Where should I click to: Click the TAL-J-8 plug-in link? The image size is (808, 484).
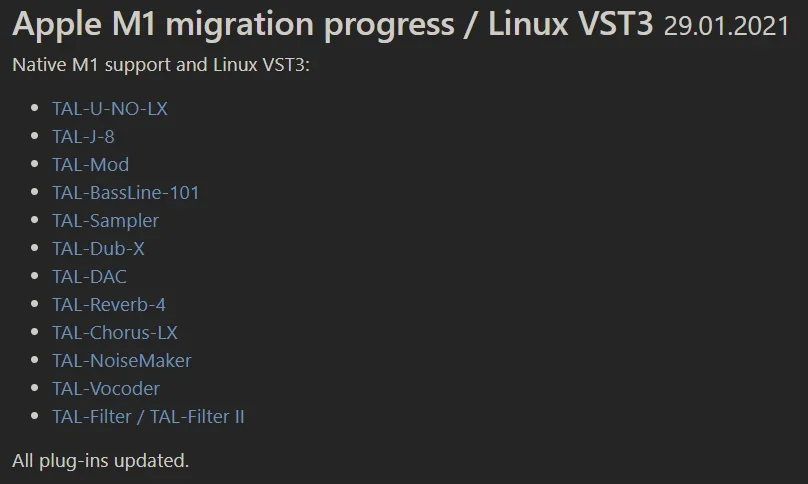coord(83,136)
